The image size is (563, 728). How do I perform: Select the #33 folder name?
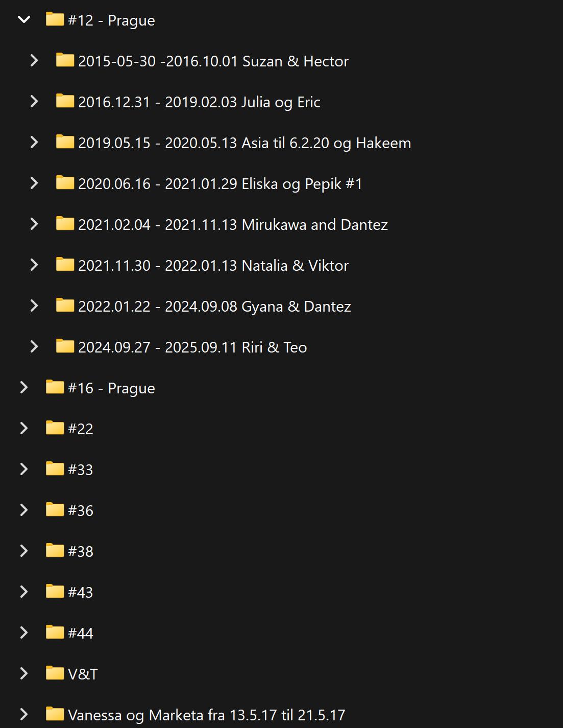(x=81, y=469)
